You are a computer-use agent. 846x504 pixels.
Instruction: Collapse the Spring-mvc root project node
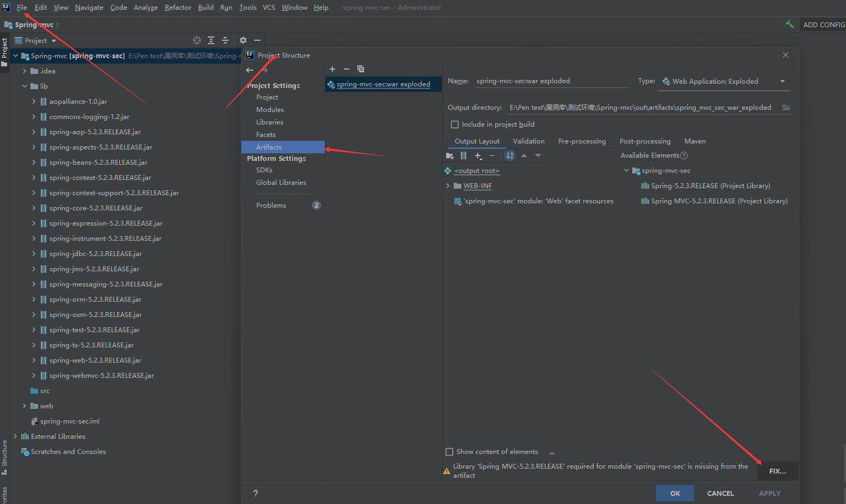15,55
